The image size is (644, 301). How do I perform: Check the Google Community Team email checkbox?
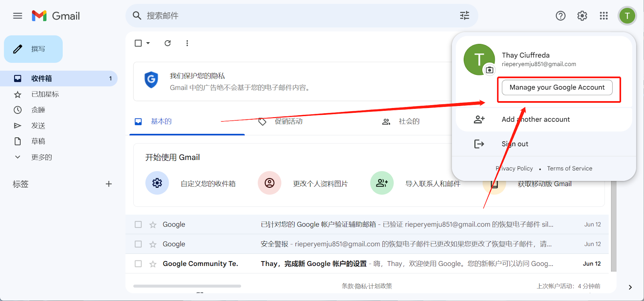coord(138,264)
